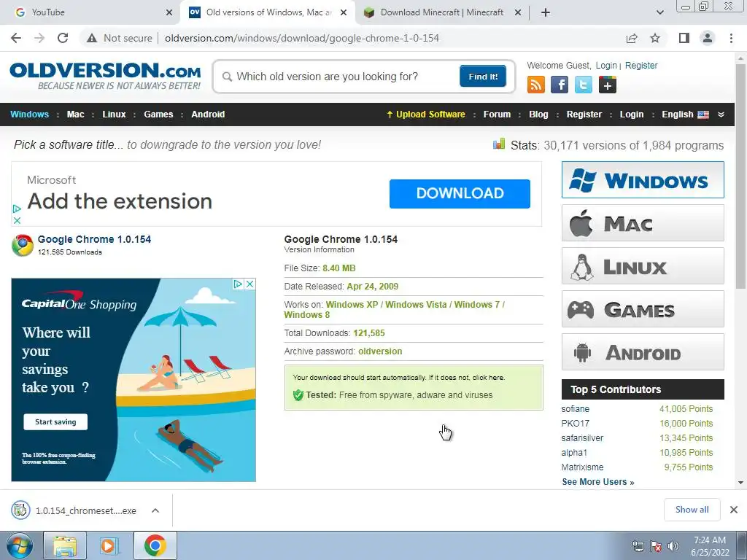Click the address bar URL
The height and width of the screenshot is (560, 747).
(302, 38)
